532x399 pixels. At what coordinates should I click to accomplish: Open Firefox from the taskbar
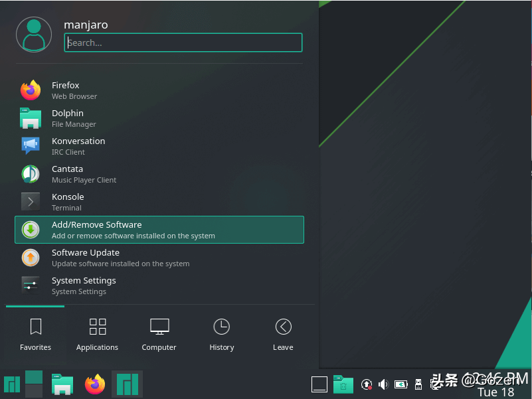95,384
